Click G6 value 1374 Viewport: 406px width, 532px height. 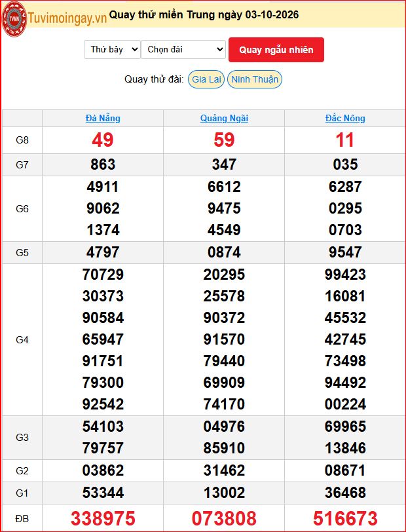pyautogui.click(x=103, y=230)
